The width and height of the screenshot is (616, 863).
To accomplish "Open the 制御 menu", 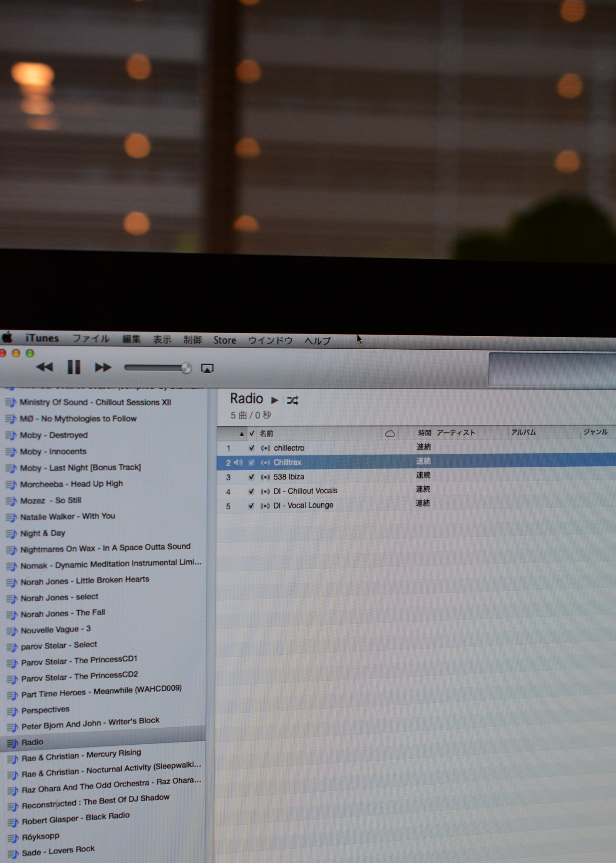I will coord(192,340).
